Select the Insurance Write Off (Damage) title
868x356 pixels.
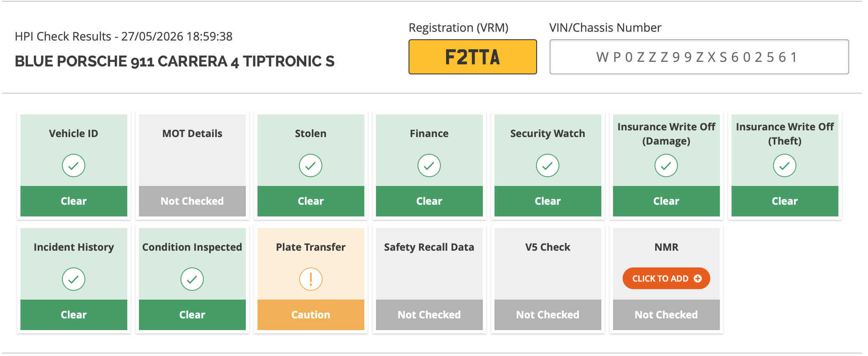point(666,134)
